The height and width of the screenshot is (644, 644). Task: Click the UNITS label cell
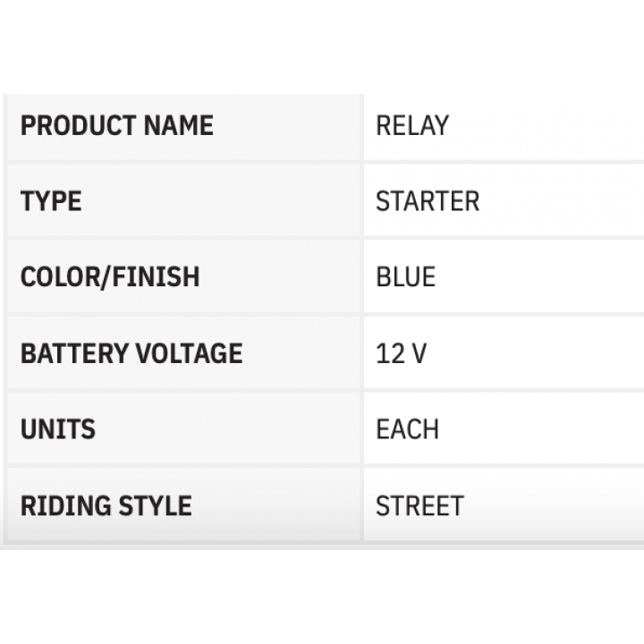183,428
